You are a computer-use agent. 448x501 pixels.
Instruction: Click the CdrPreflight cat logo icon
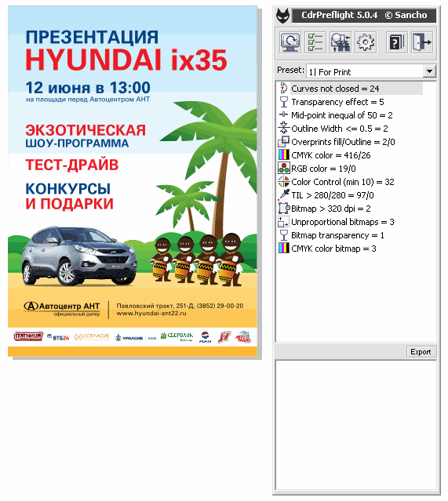click(283, 16)
